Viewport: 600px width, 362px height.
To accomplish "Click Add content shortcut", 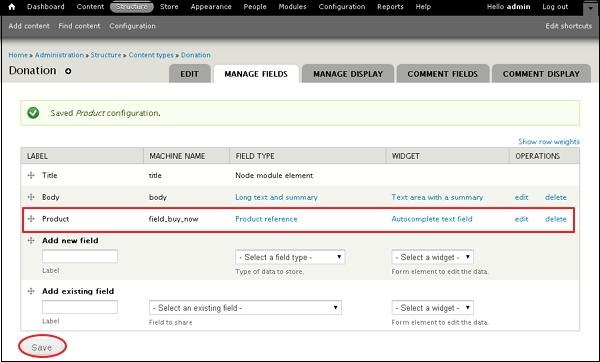I will [29, 26].
